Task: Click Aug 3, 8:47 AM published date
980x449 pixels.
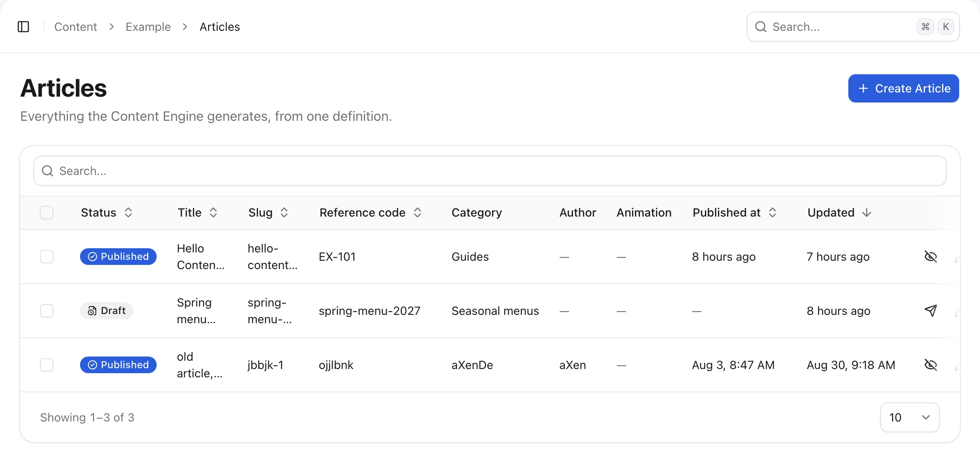Action: [x=733, y=365]
